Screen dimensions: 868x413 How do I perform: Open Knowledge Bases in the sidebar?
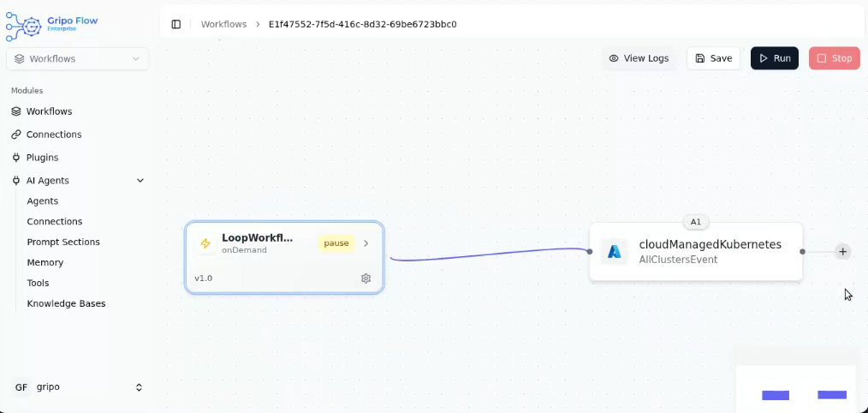[66, 303]
